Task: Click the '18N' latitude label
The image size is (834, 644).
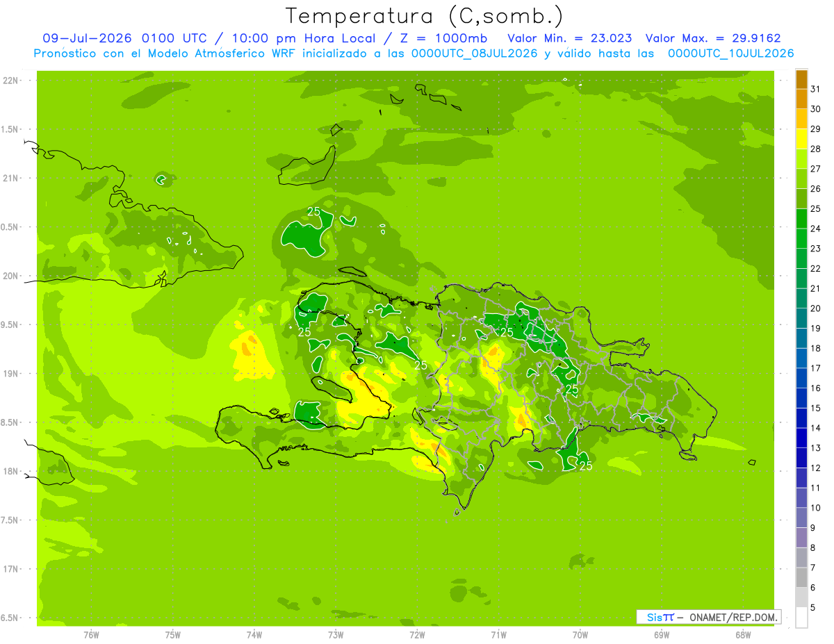Action: click(x=12, y=472)
